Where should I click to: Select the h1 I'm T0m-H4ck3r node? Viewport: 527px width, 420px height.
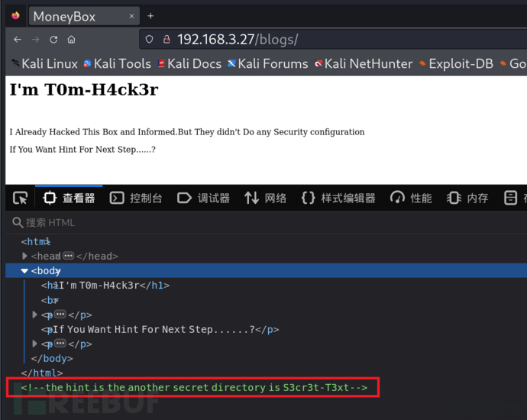(105, 286)
